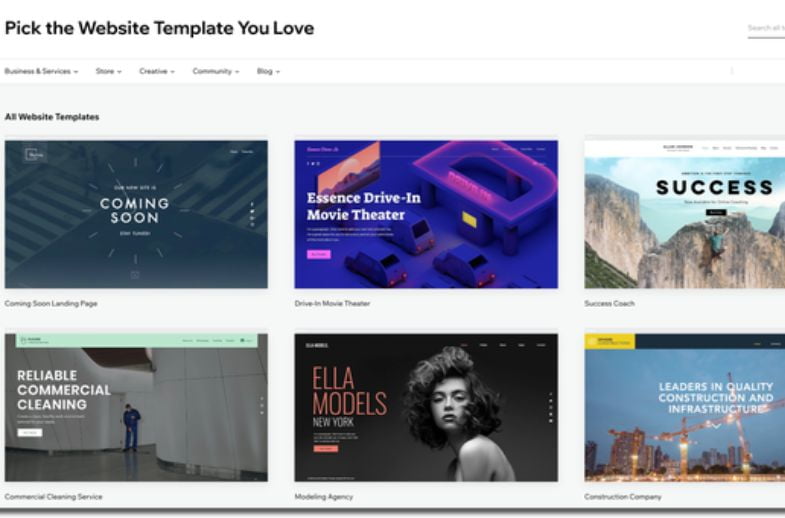The height and width of the screenshot is (518, 785).
Task: Expand the Store category menu
Action: 109,72
